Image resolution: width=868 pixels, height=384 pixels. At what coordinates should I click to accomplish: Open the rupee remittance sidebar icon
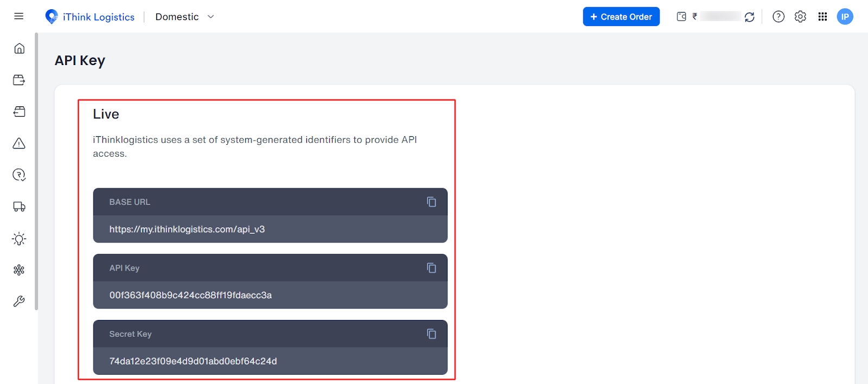(19, 175)
